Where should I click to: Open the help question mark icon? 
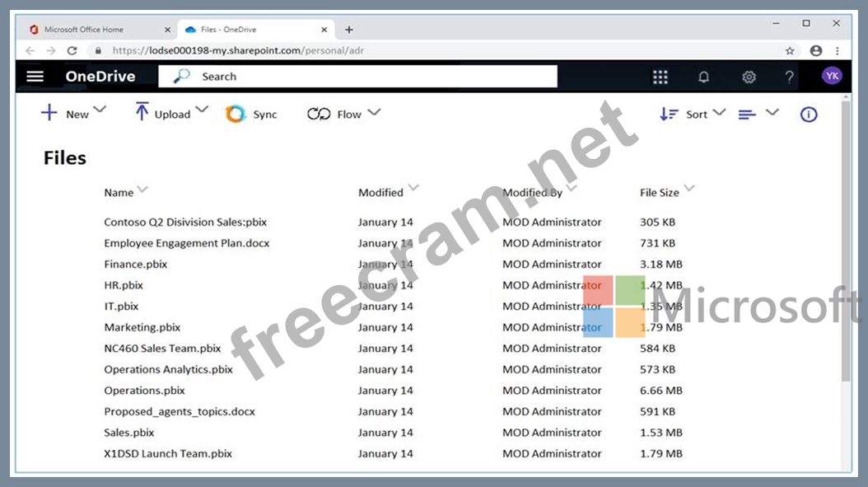point(790,77)
